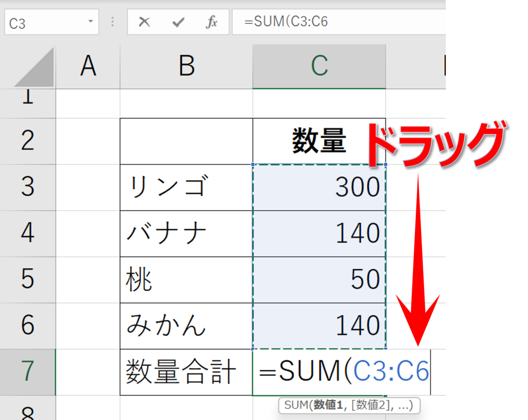Cancel the formula entry with X
528x420 pixels.
click(144, 22)
